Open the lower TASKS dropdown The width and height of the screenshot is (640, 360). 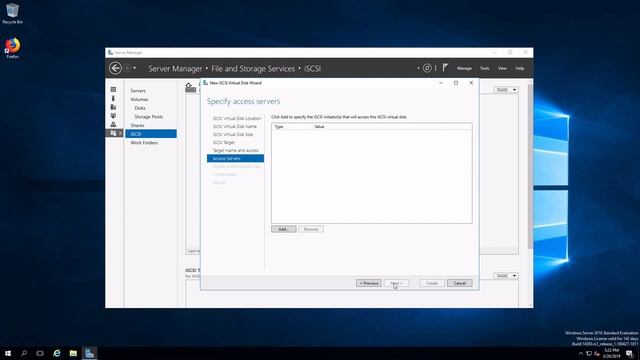pyautogui.click(x=506, y=276)
